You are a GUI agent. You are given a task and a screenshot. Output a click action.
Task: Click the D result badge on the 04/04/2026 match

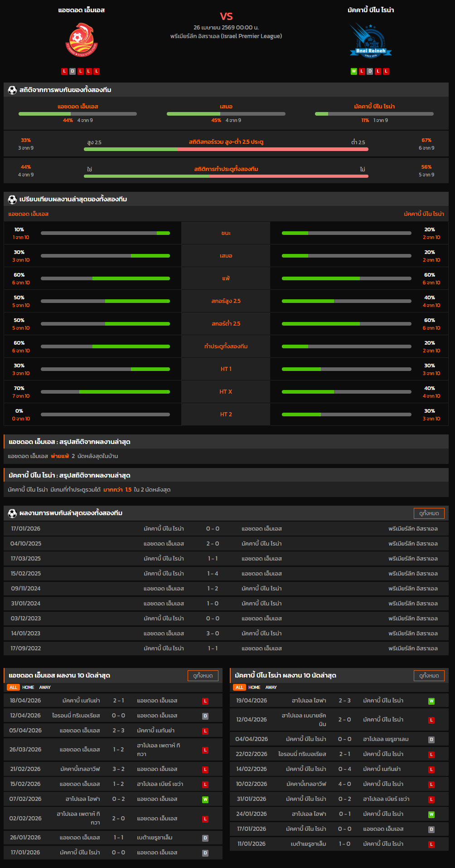point(431,740)
